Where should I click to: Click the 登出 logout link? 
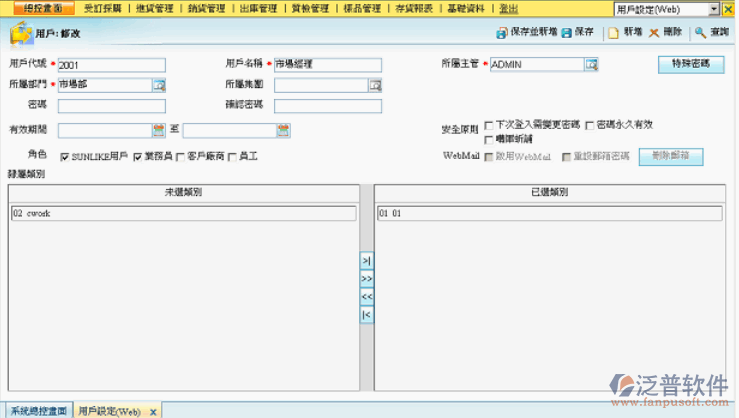pos(508,8)
